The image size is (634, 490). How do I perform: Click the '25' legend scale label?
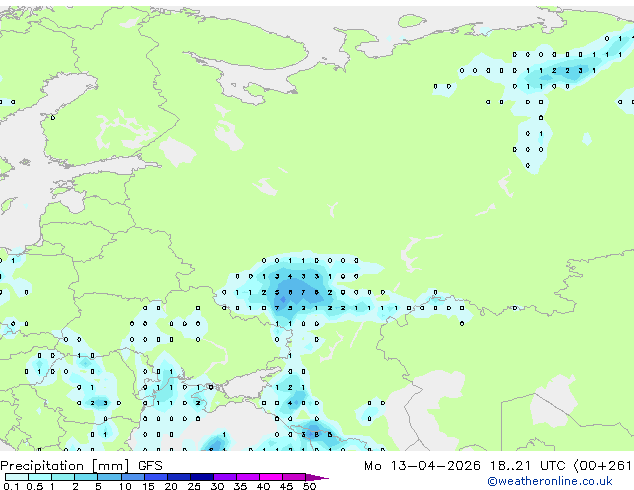(x=194, y=486)
